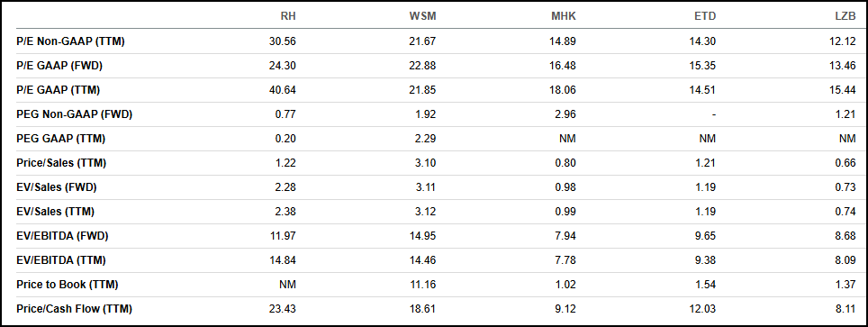The image size is (868, 327).
Task: Select the P/E GAAP (FWD) row label
Action: pos(59,66)
